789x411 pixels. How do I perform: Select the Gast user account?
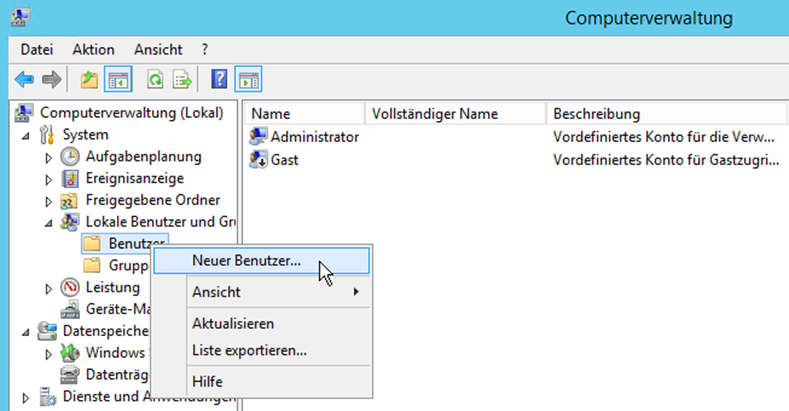284,159
